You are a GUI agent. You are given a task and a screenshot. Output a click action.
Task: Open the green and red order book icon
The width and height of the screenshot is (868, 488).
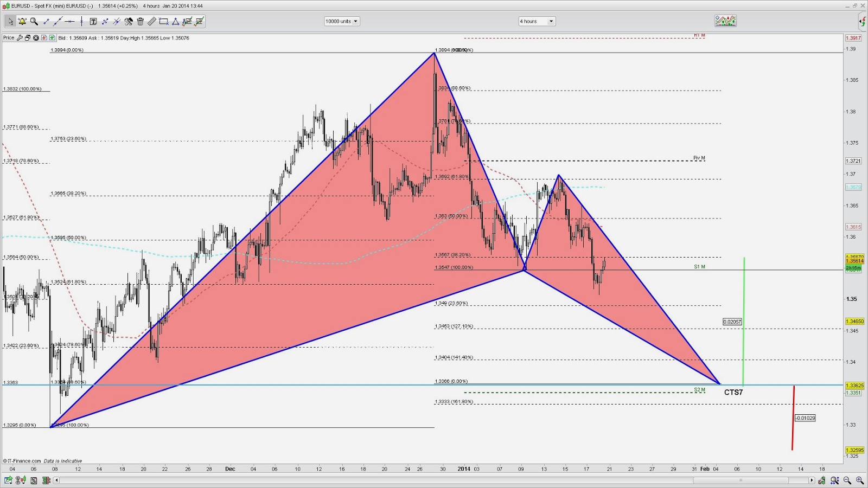(46, 480)
